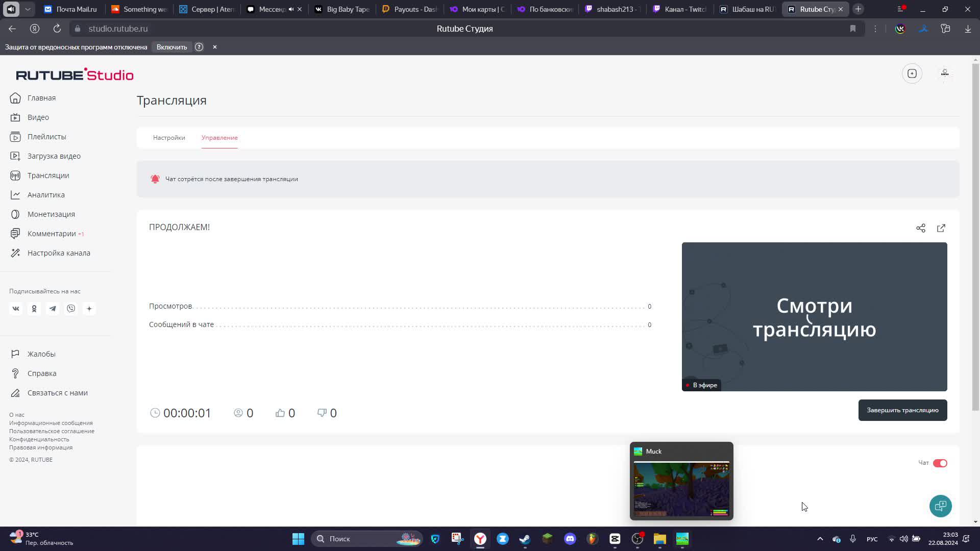The height and width of the screenshot is (551, 980).
Task: Open File Explorer from the taskbar
Action: [x=660, y=539]
